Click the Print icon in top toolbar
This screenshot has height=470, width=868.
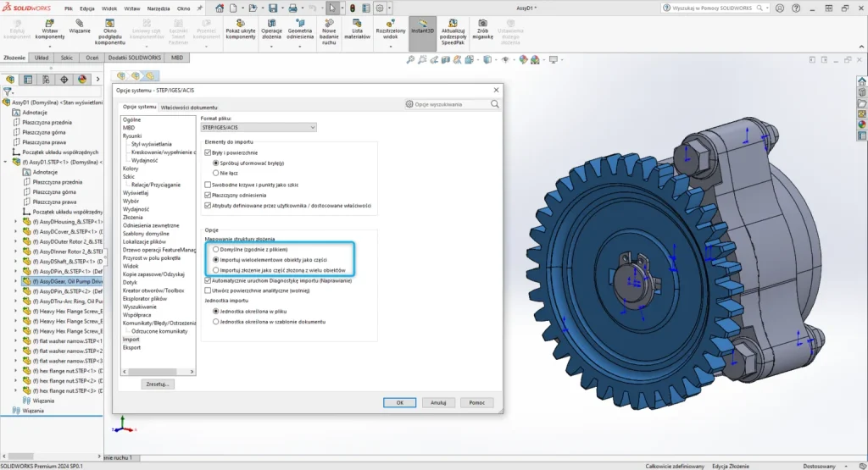pos(292,8)
